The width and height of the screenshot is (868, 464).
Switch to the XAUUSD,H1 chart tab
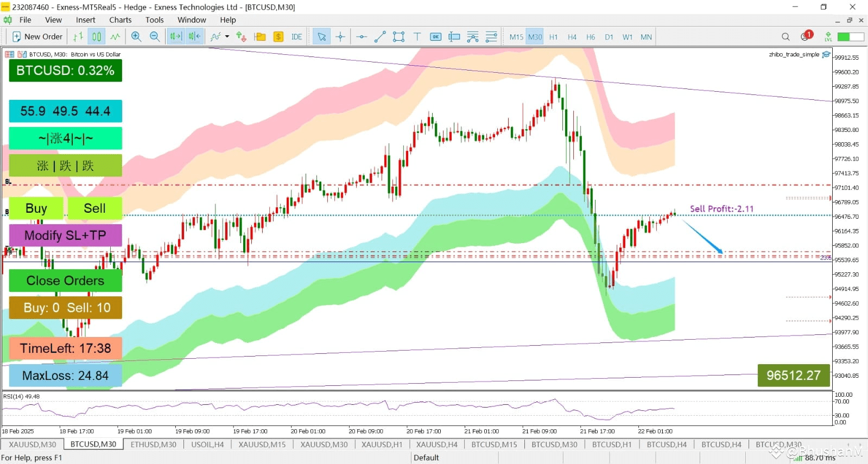(382, 444)
